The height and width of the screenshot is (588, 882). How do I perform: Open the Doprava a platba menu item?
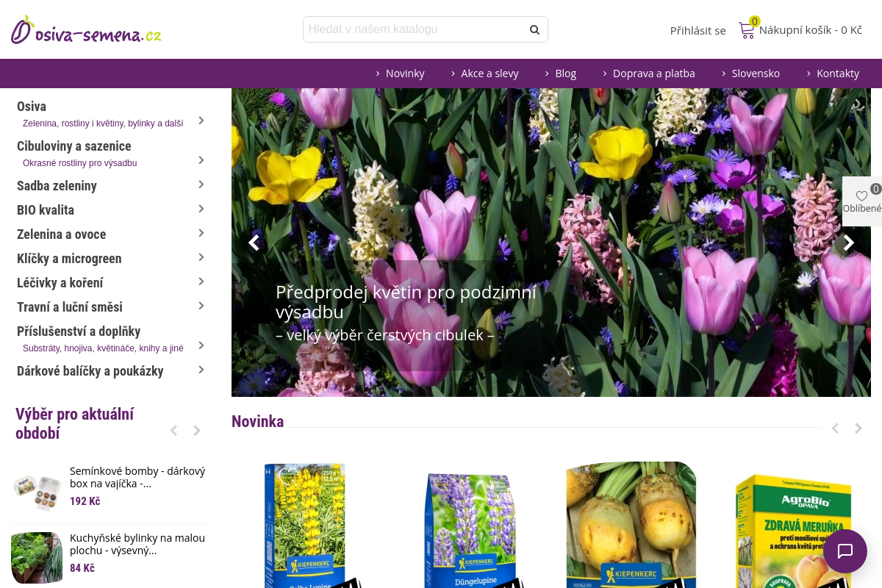[x=653, y=73]
